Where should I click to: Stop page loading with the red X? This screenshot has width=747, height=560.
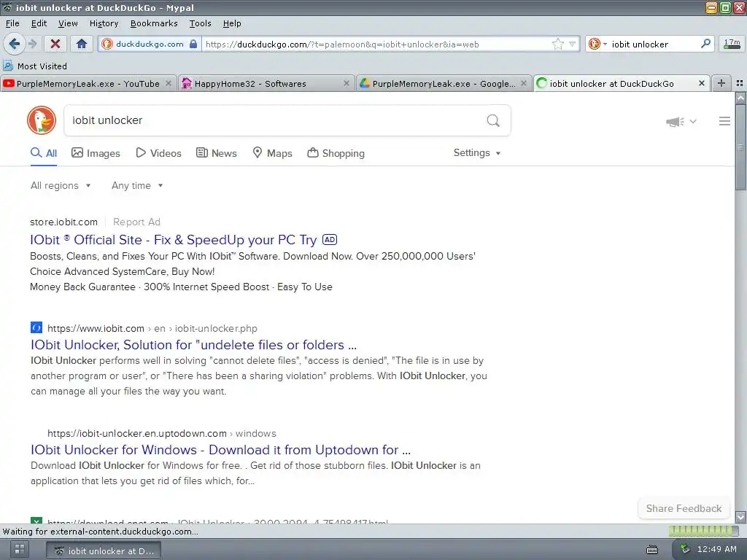click(x=55, y=44)
